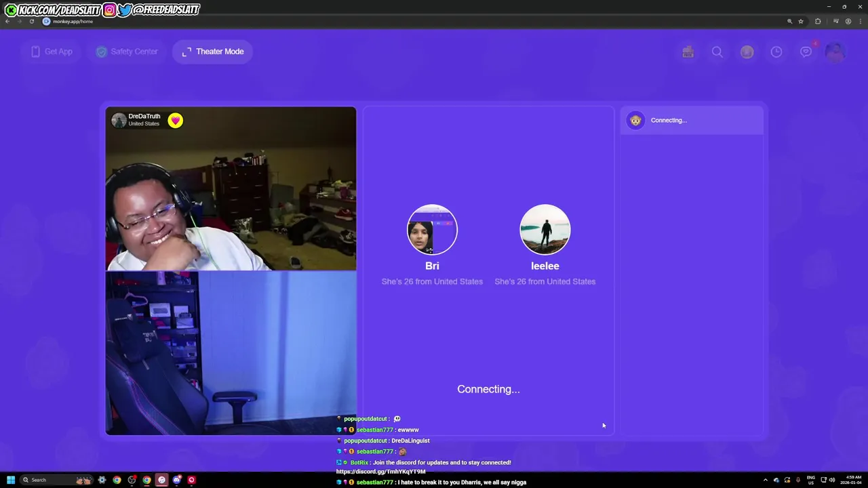
Task: Open the volume speaker tray icon
Action: click(832, 480)
